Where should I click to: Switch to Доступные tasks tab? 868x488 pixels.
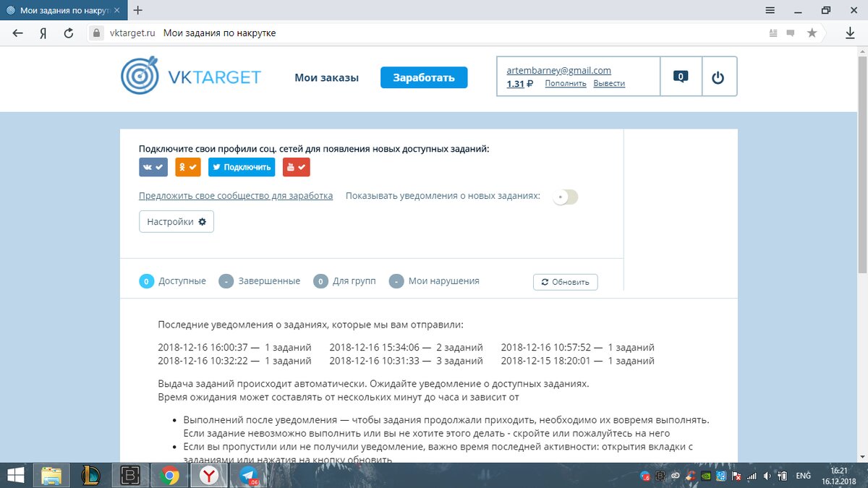coord(172,281)
